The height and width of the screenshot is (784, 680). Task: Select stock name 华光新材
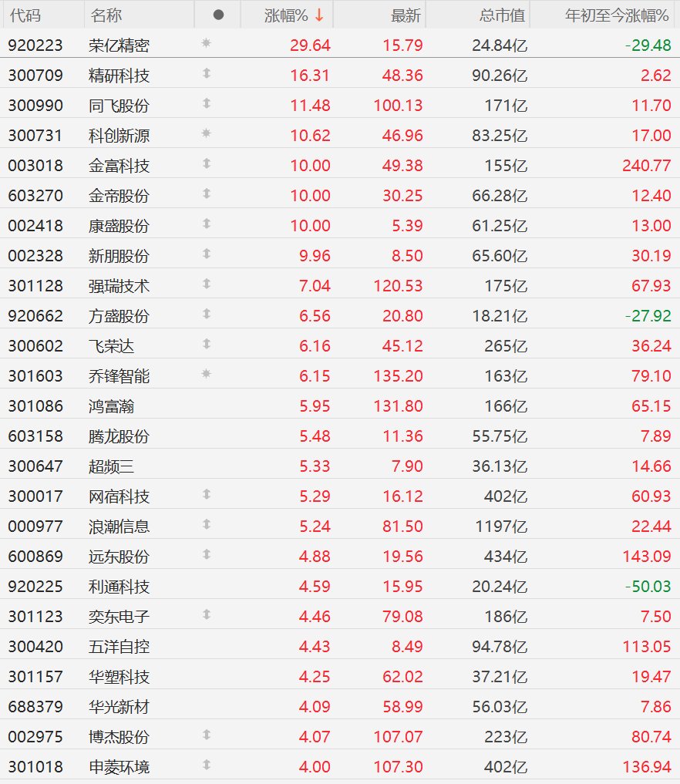point(119,706)
